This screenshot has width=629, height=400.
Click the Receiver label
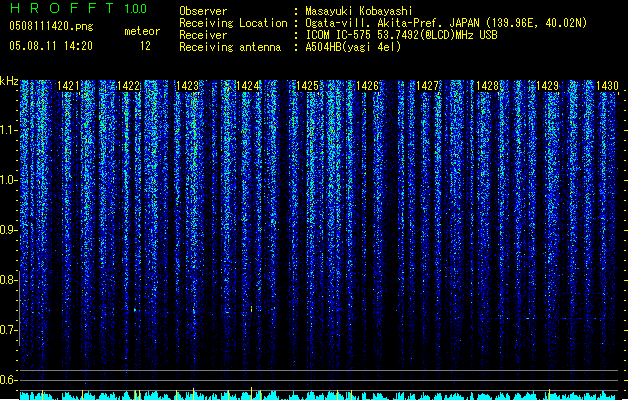coord(203,35)
